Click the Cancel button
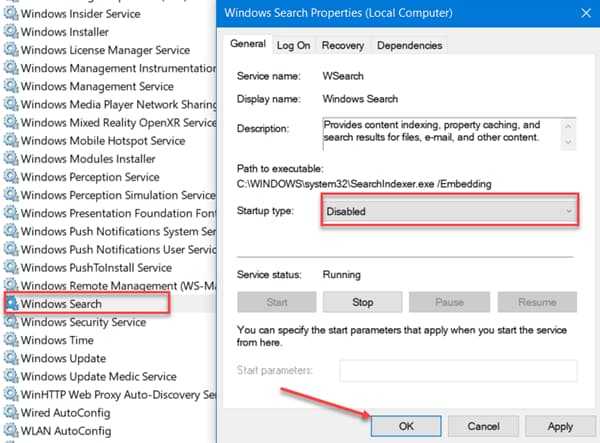 click(x=483, y=426)
